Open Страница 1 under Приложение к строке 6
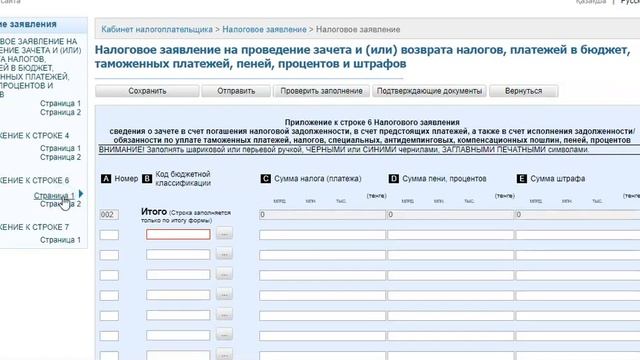Viewport: 640px width, 360px height. 54,196
